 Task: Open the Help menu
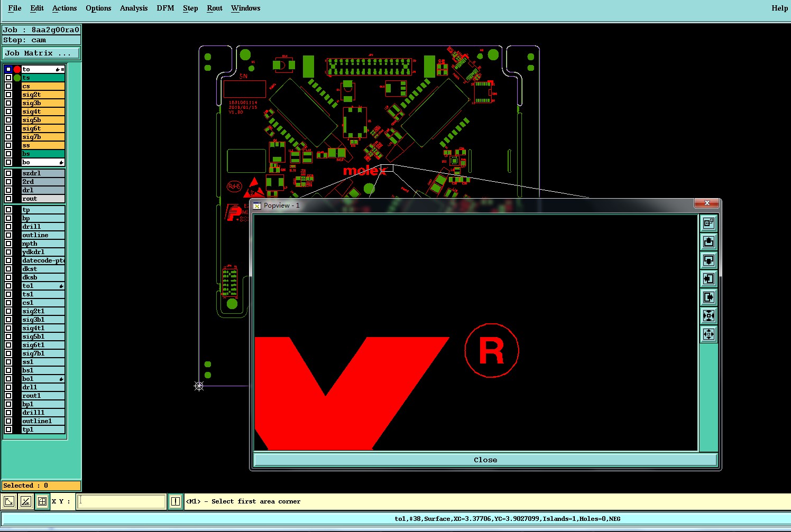point(779,8)
